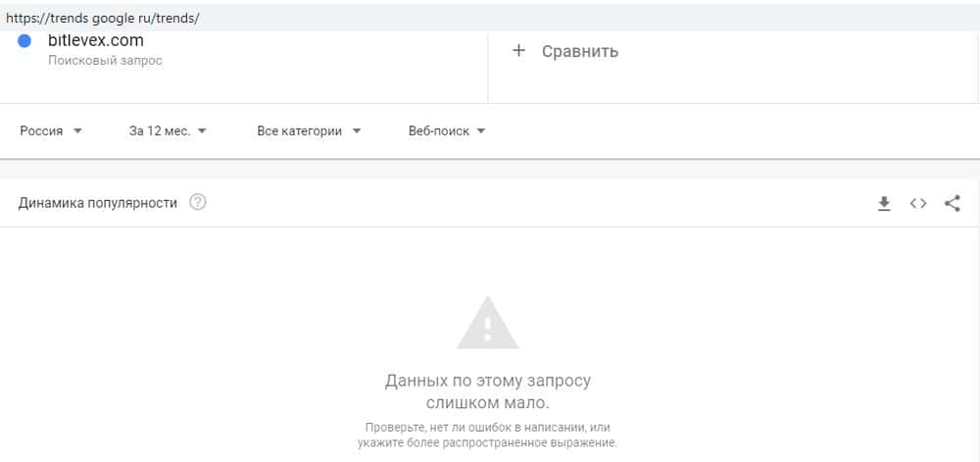The height and width of the screenshot is (462, 980).
Task: Click the warning triangle icon
Action: point(487,324)
